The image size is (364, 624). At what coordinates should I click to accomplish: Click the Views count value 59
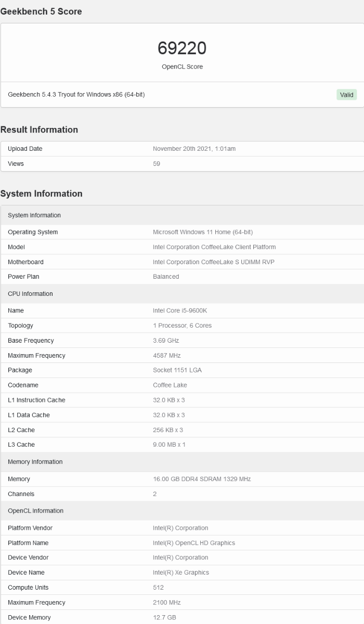click(157, 164)
